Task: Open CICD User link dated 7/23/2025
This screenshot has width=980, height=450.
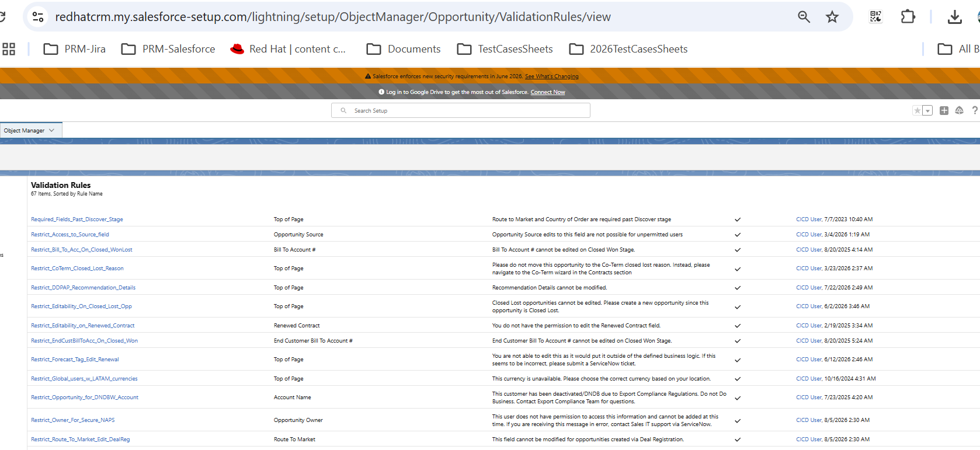Action: tap(809, 397)
